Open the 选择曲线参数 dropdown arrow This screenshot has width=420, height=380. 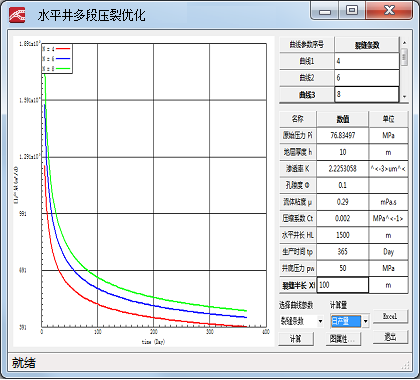point(320,321)
